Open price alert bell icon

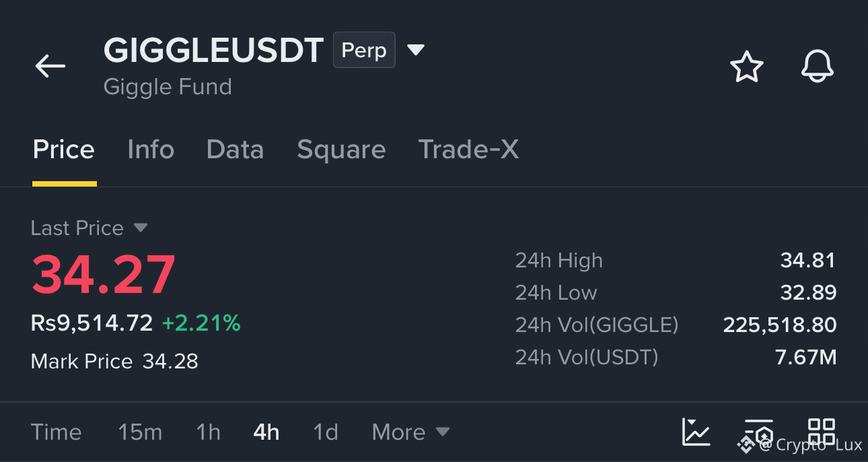(818, 67)
